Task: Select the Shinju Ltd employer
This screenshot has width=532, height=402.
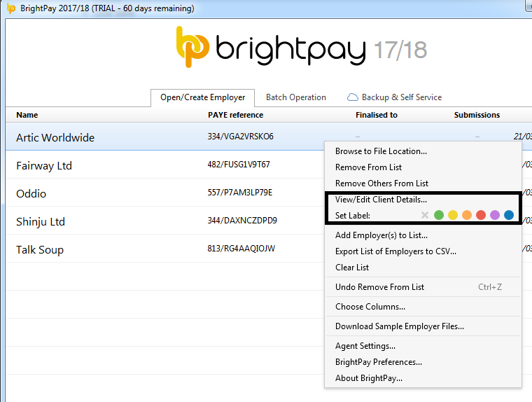Action: point(41,222)
